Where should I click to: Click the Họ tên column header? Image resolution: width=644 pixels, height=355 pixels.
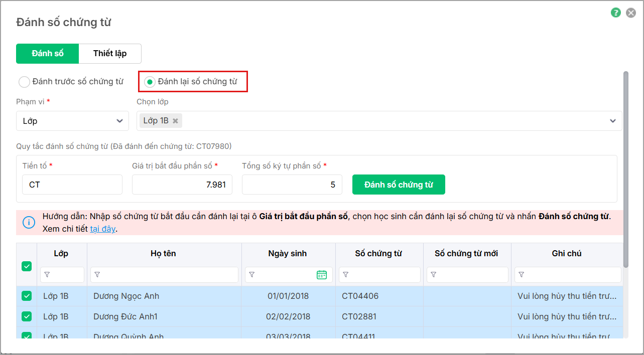163,254
